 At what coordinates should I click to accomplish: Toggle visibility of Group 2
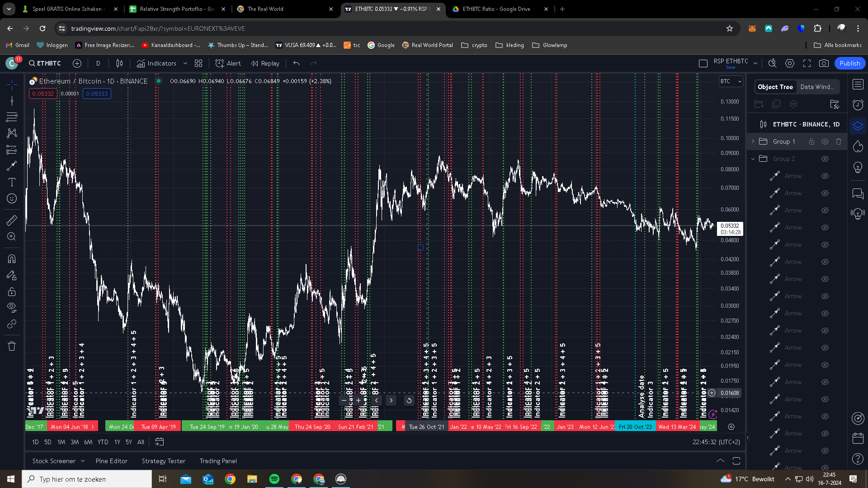825,159
